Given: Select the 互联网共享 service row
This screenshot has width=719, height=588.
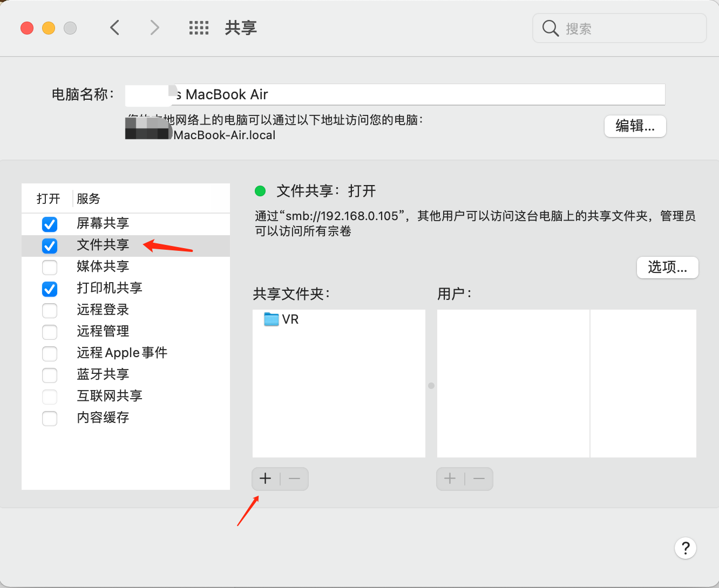Looking at the screenshot, I should pyautogui.click(x=126, y=396).
